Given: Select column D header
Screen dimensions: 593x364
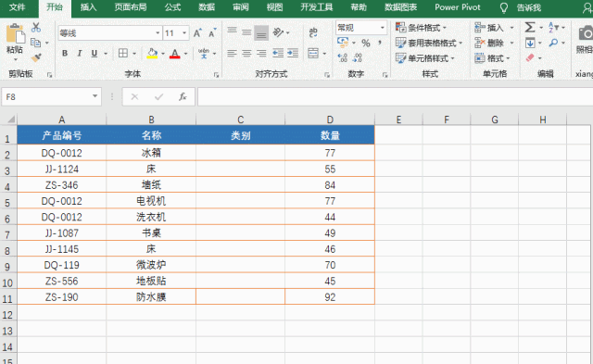Looking at the screenshot, I should [330, 119].
